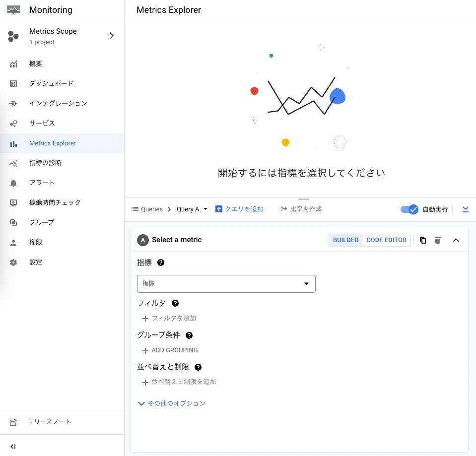
Task: Duplicate query A with copy icon
Action: click(422, 240)
